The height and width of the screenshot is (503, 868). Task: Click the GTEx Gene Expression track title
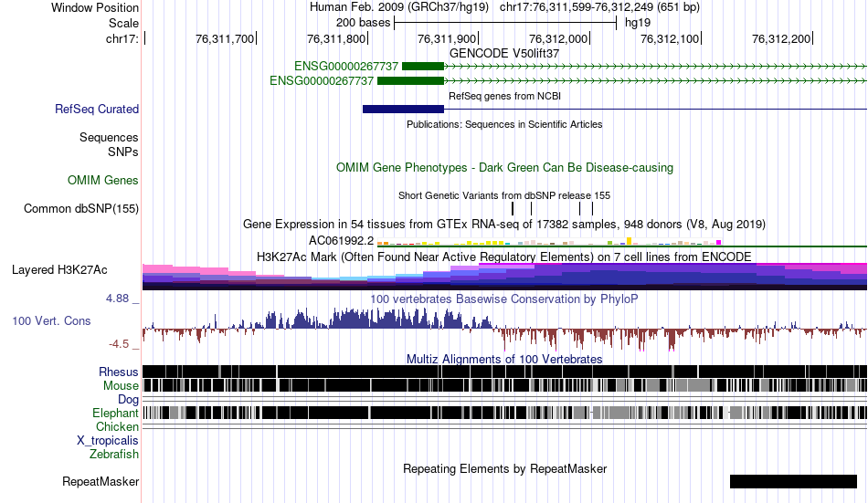click(504, 224)
